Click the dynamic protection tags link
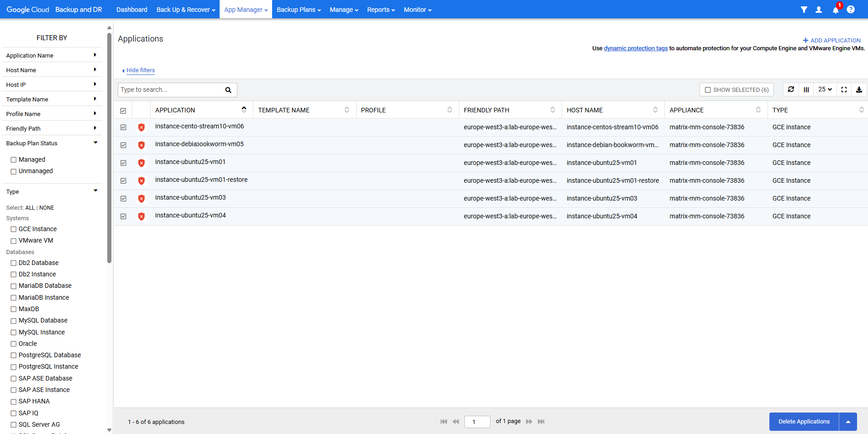The height and width of the screenshot is (434, 868). click(636, 48)
